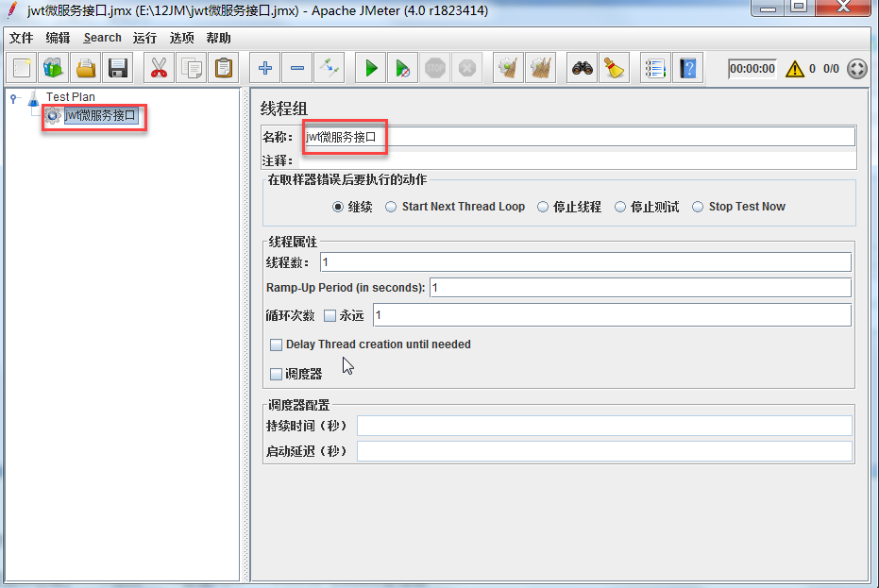Click the thread status circle icon
This screenshot has width=879, height=588.
pyautogui.click(x=857, y=69)
